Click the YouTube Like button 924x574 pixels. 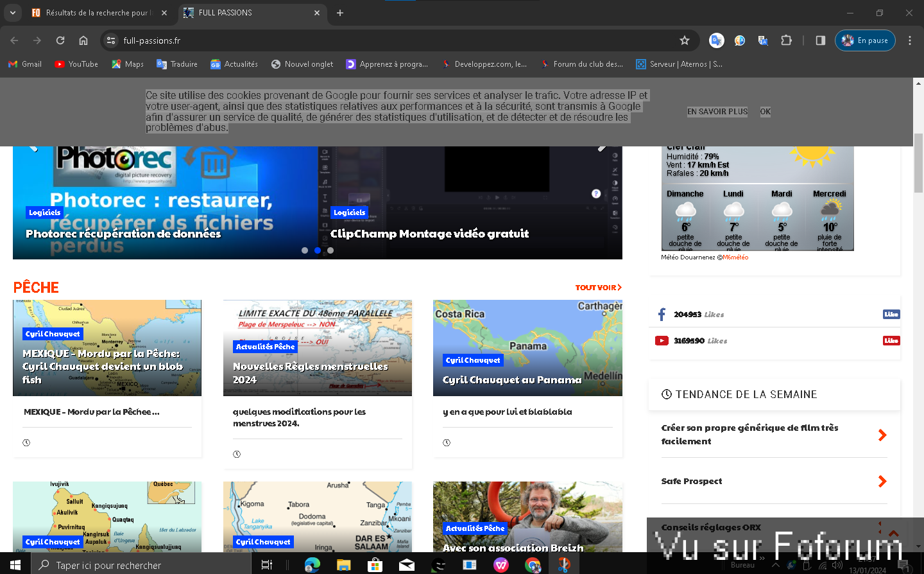(891, 341)
